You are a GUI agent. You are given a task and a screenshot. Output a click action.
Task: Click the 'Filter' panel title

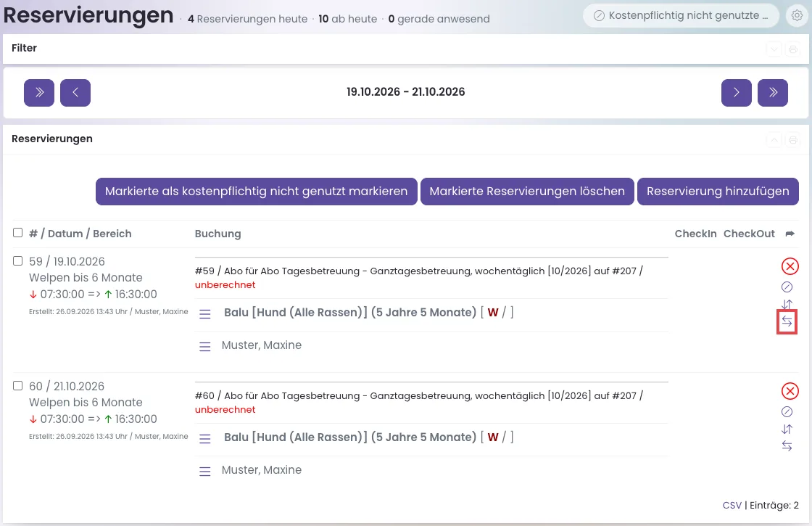pyautogui.click(x=25, y=48)
